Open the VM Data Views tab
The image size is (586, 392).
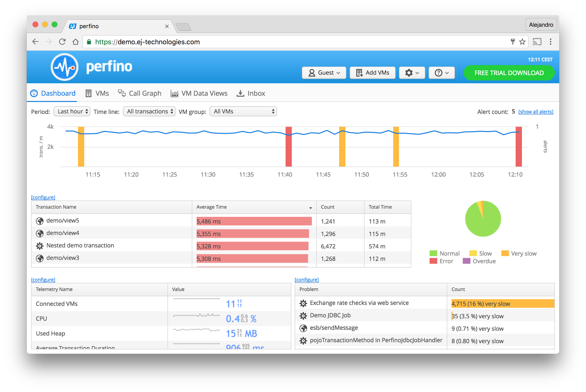(199, 93)
